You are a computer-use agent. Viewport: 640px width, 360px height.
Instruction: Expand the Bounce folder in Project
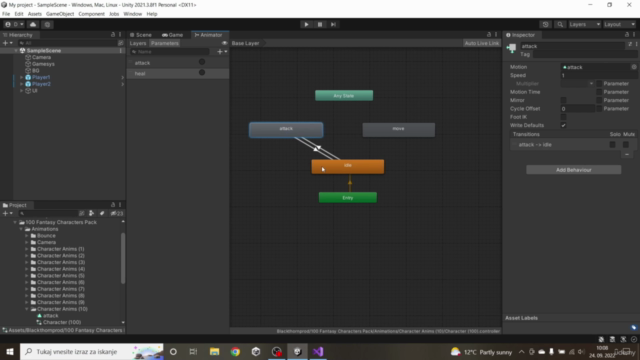[27, 236]
